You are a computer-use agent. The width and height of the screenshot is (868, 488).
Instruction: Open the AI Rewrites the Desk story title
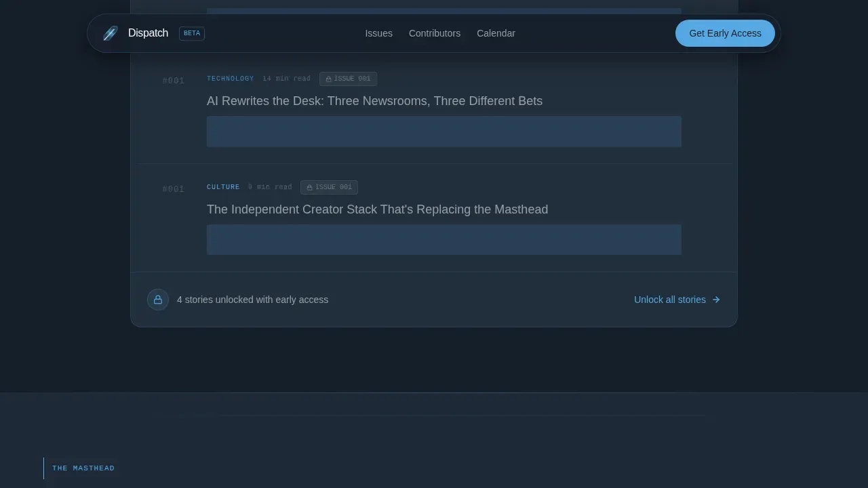374,101
